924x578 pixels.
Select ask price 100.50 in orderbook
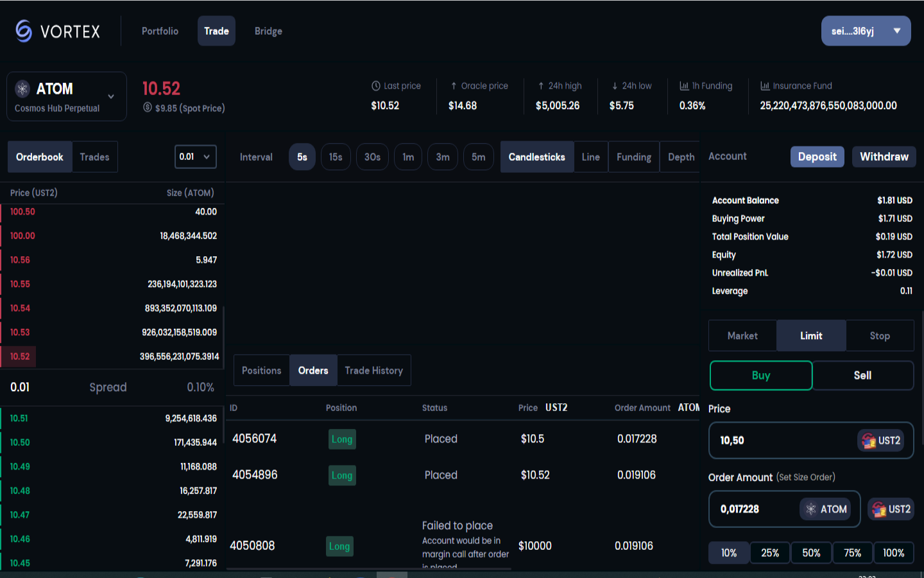[22, 212]
